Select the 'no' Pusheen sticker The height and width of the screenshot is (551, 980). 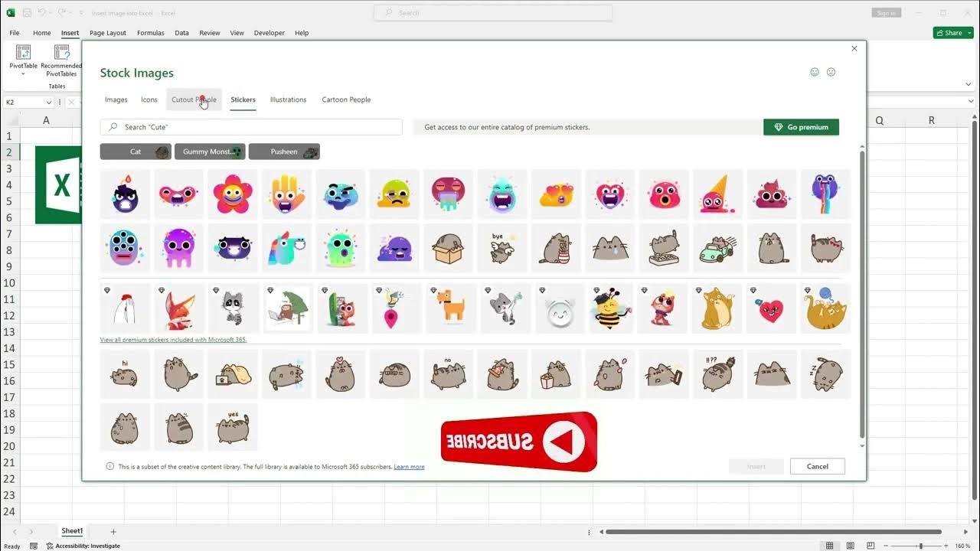448,373
